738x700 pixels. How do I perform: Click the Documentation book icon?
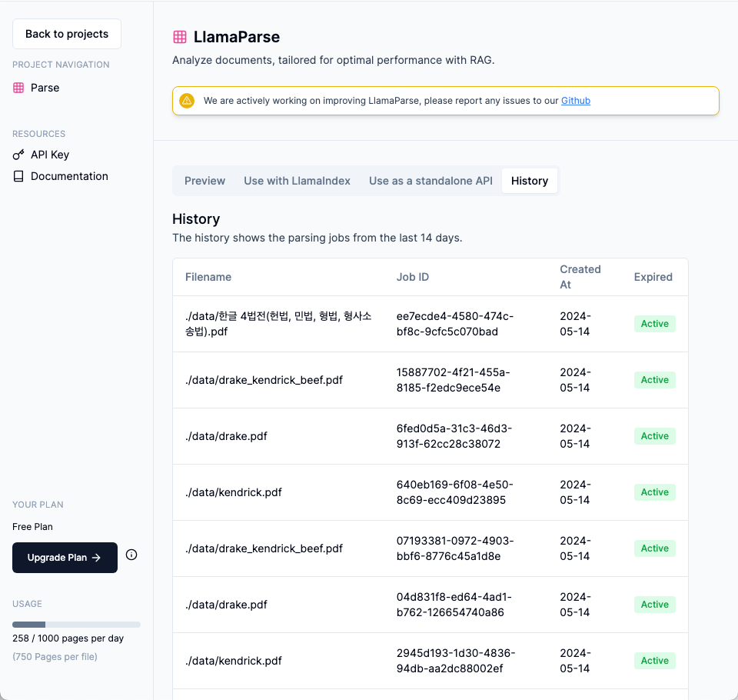pyautogui.click(x=18, y=176)
